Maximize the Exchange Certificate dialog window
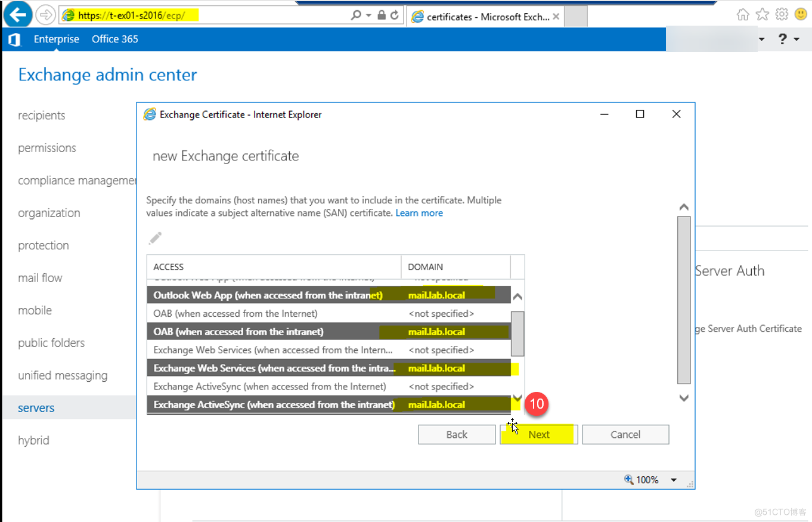812x522 pixels. [640, 114]
